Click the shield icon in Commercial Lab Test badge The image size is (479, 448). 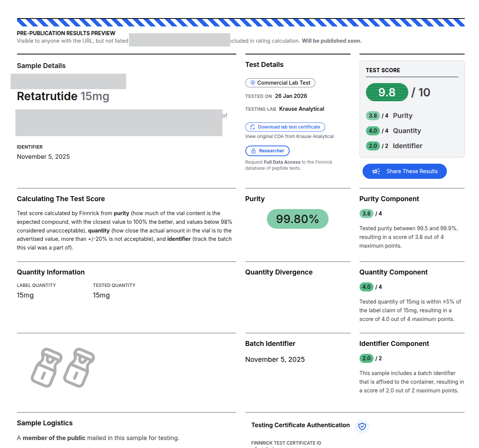pyautogui.click(x=253, y=83)
